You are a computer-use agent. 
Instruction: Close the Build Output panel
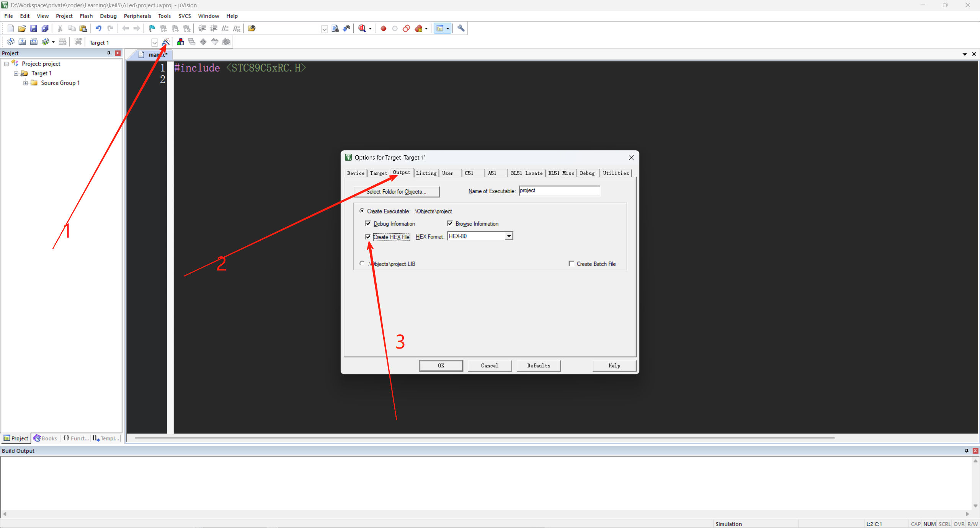[975, 451]
